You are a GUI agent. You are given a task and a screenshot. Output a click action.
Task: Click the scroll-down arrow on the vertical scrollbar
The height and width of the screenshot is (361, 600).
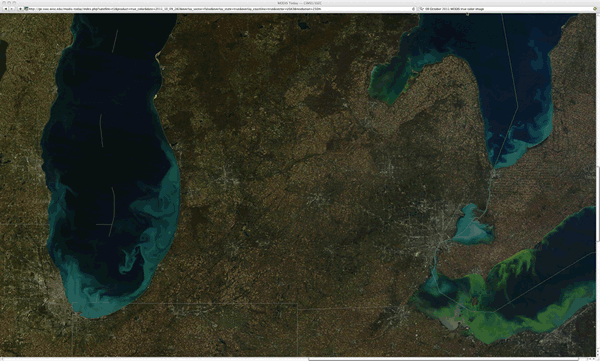coord(598,355)
